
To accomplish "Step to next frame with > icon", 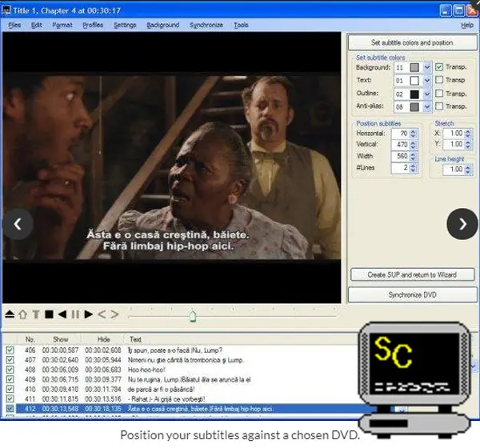I will tap(114, 314).
